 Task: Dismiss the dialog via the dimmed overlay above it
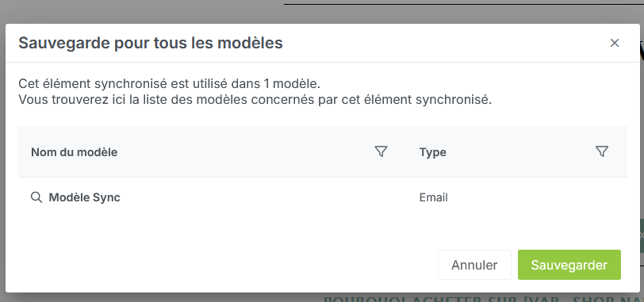(140, 11)
